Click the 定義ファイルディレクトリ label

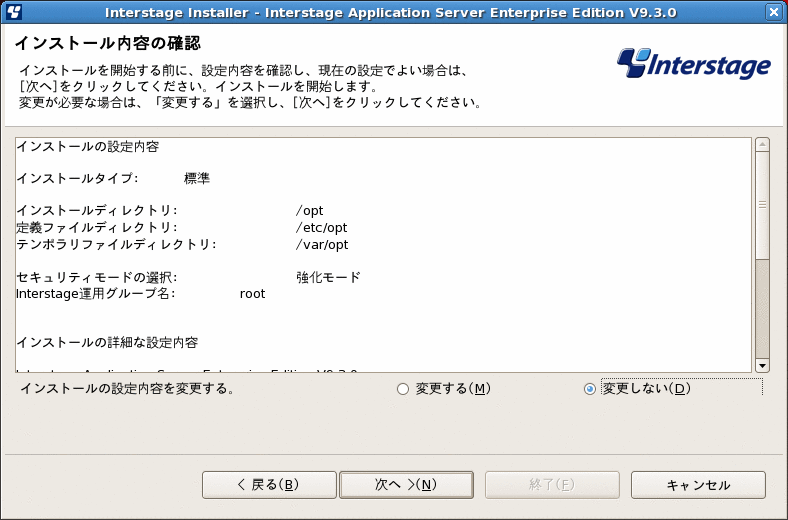(96, 228)
